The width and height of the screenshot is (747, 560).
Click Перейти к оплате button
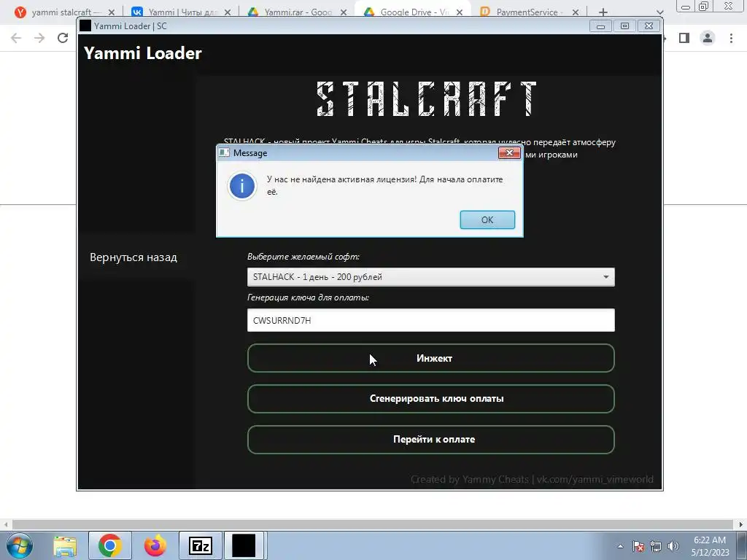pos(430,440)
